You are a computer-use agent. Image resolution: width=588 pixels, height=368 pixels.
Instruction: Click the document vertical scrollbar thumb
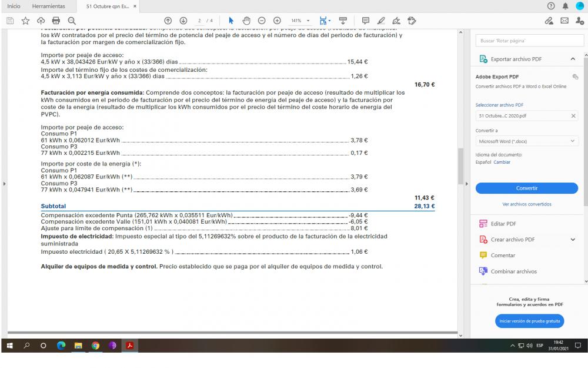pyautogui.click(x=460, y=166)
